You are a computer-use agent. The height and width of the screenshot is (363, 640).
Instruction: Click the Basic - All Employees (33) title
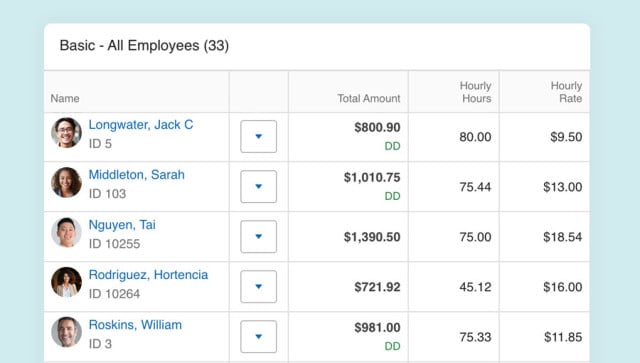pos(144,45)
